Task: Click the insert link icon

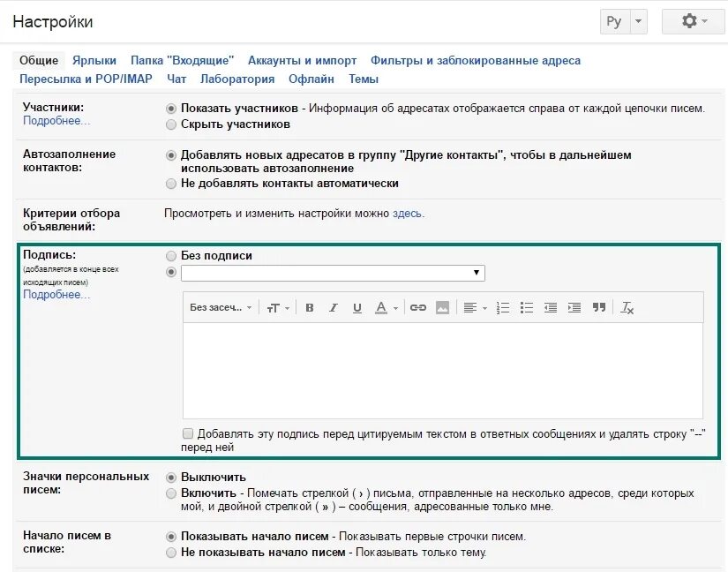Action: 418,308
